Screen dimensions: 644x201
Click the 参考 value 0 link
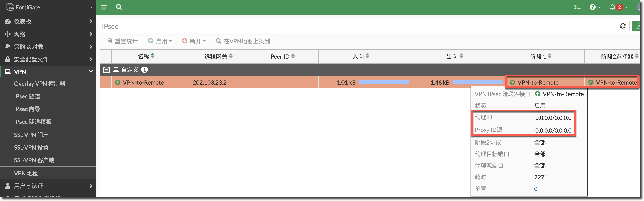pyautogui.click(x=536, y=189)
